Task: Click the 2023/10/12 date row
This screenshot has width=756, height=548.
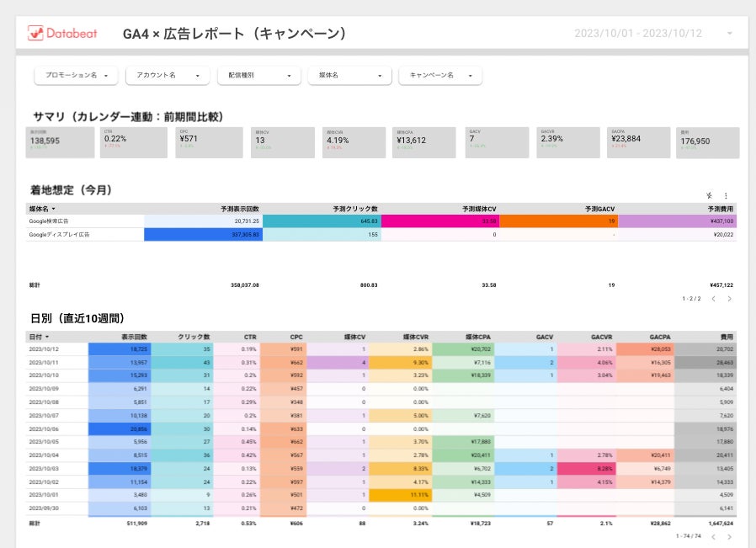Action: (x=381, y=349)
